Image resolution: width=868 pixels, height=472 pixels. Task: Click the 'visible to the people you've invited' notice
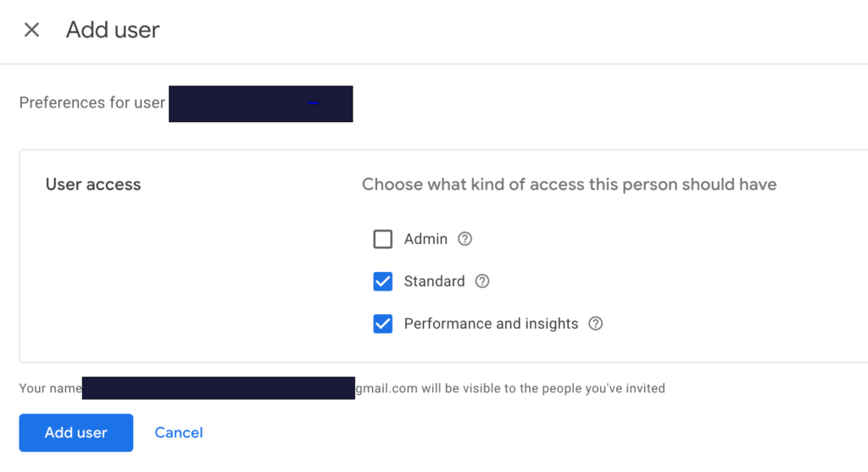pyautogui.click(x=543, y=388)
